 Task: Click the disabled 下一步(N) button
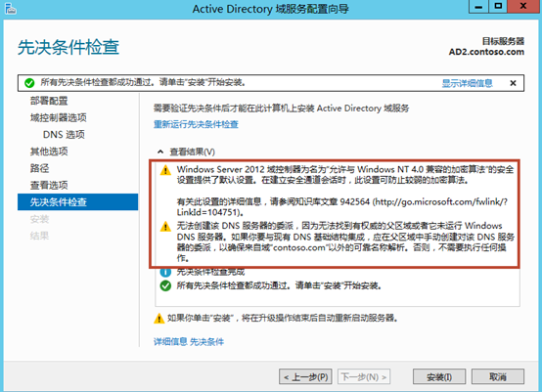(364, 376)
